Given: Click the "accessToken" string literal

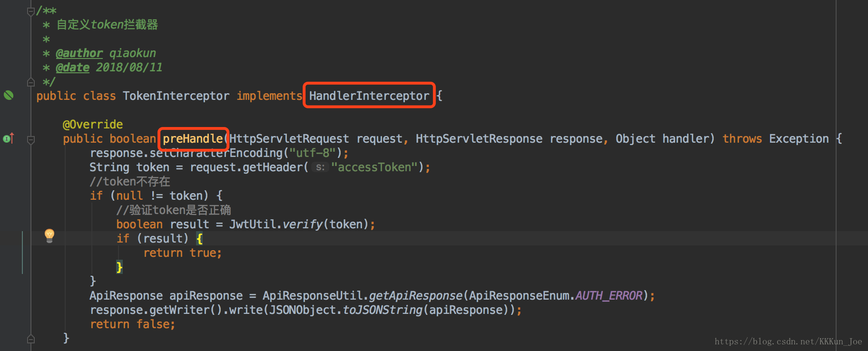Looking at the screenshot, I should tap(374, 167).
